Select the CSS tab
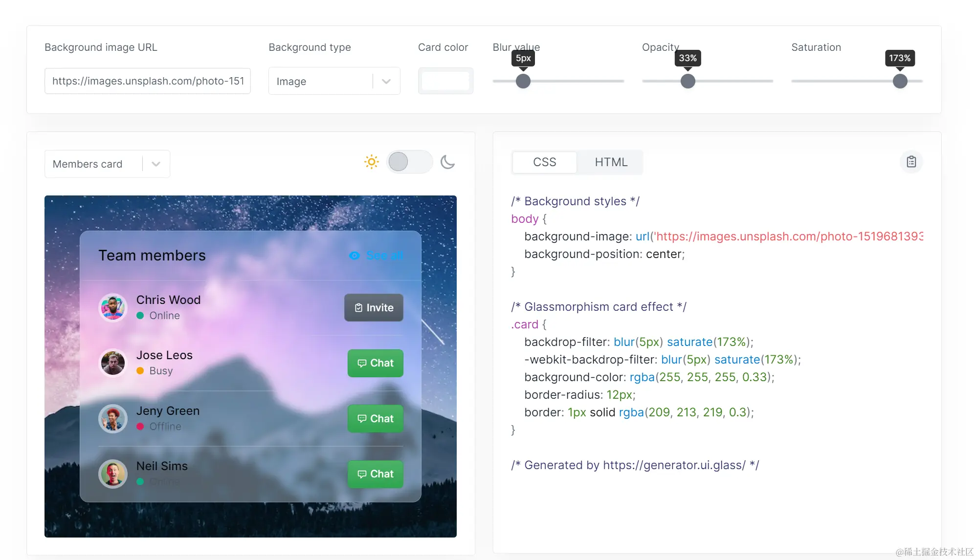 (544, 162)
